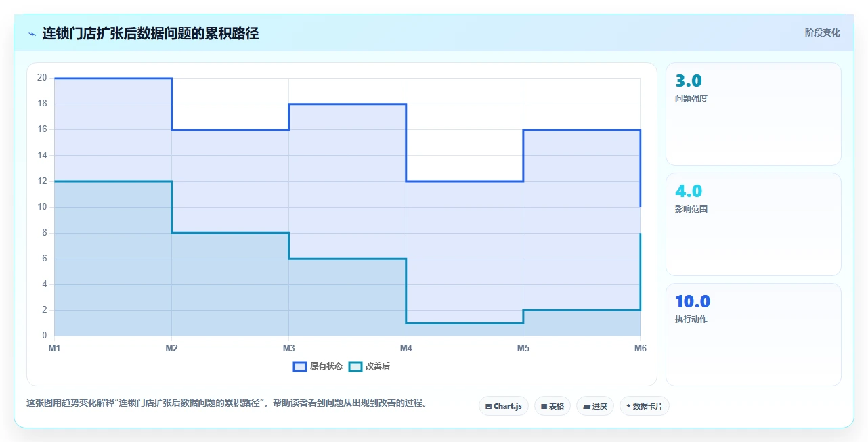Image resolution: width=868 pixels, height=442 pixels.
Task: Click the 阶段变化 label in header
Action: click(x=823, y=32)
